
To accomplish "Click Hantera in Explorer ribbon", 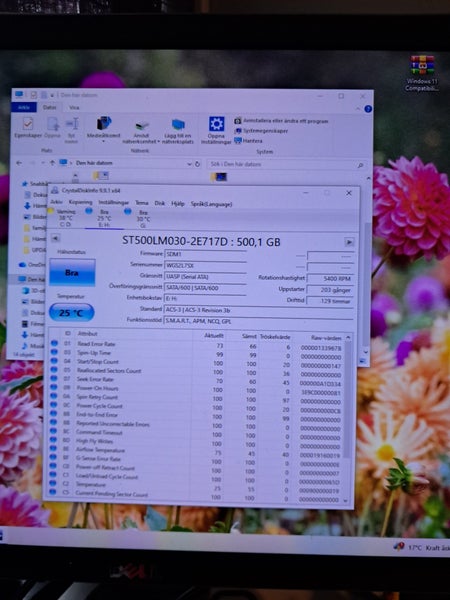I will [248, 140].
